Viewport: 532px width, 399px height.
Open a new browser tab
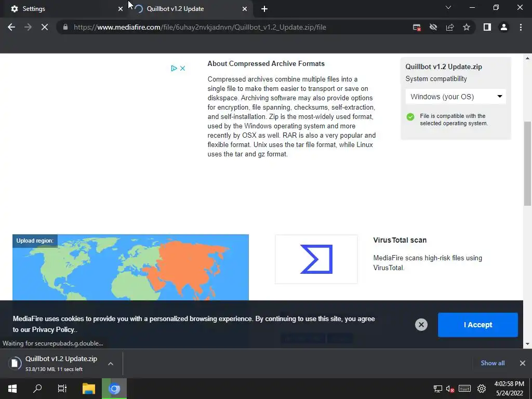(264, 9)
